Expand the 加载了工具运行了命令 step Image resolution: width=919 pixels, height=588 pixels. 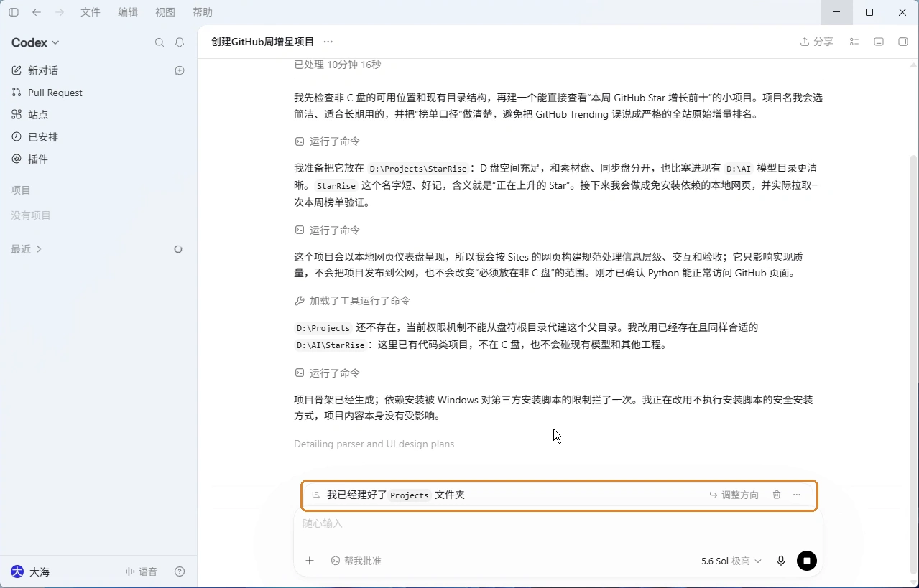click(x=353, y=301)
